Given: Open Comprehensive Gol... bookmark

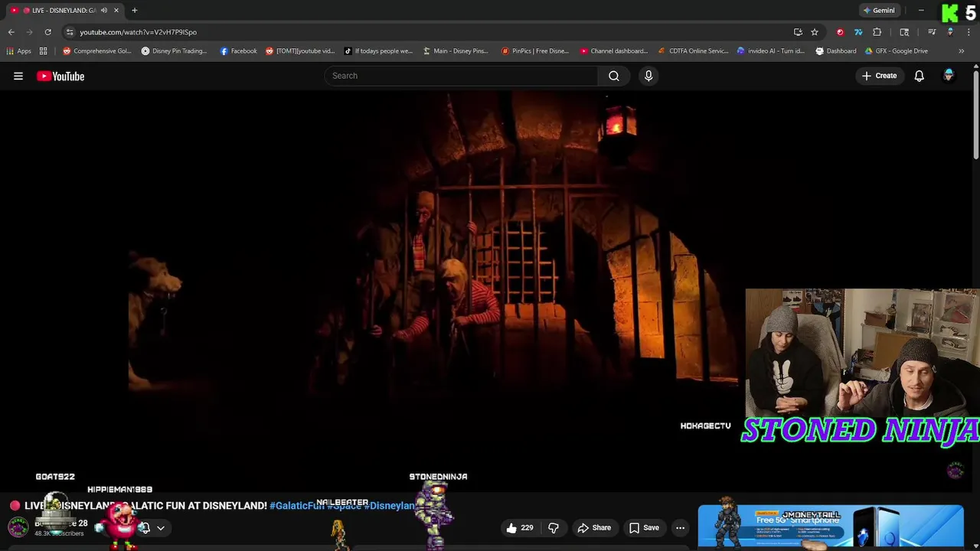Looking at the screenshot, I should coord(97,51).
